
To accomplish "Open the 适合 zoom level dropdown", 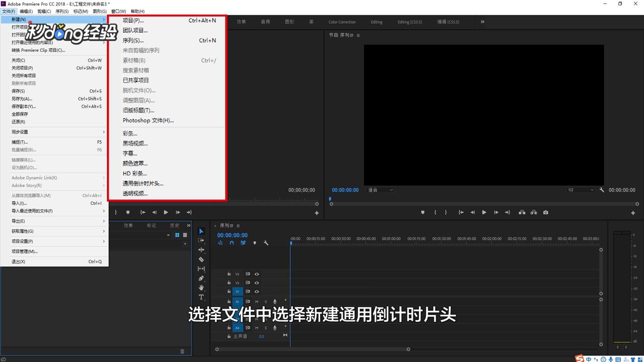I will (380, 190).
